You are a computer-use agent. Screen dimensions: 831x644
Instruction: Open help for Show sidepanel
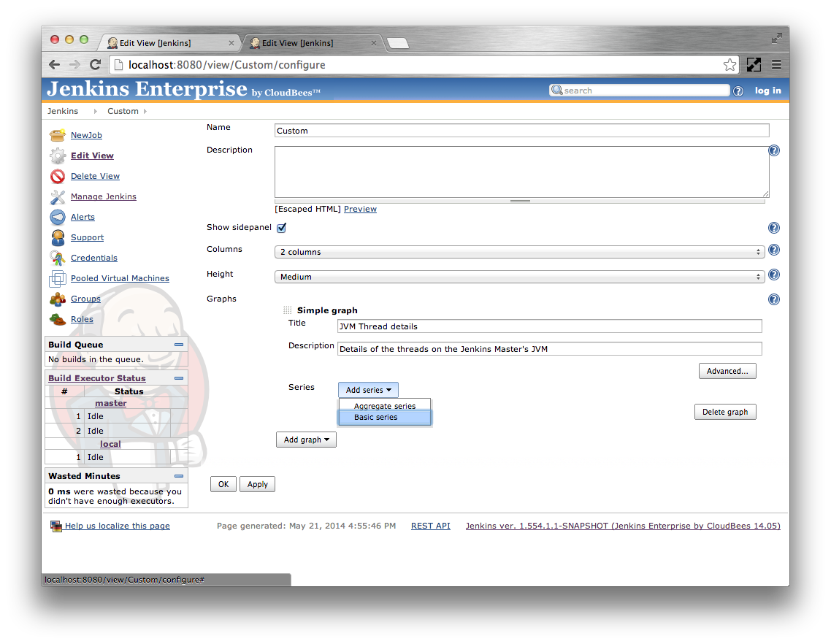[774, 228]
